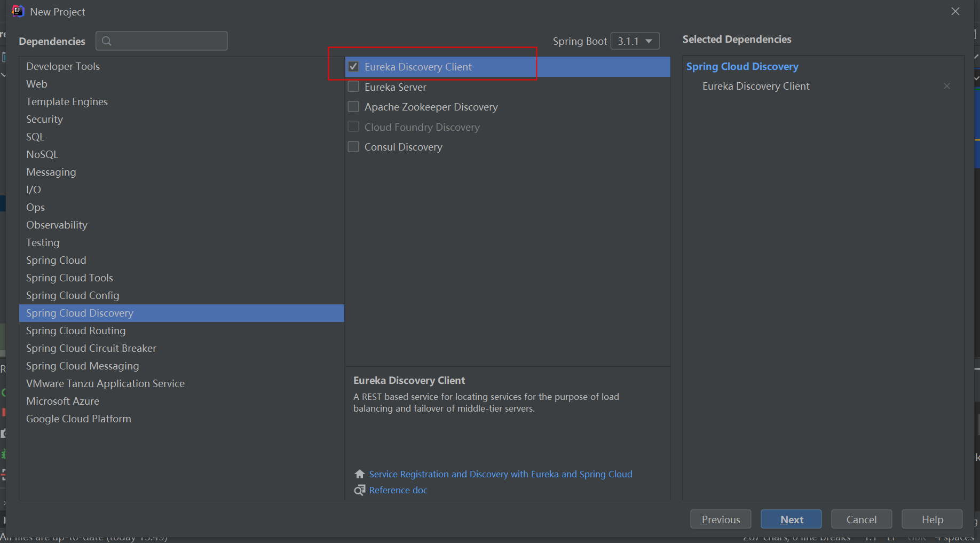Select the Developer Tools category
Viewport: 980px width, 543px height.
point(63,66)
